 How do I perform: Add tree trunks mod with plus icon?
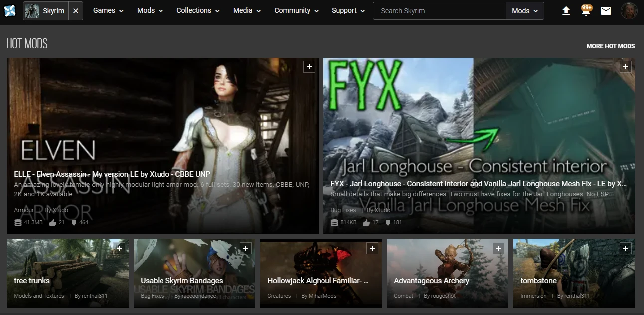119,248
